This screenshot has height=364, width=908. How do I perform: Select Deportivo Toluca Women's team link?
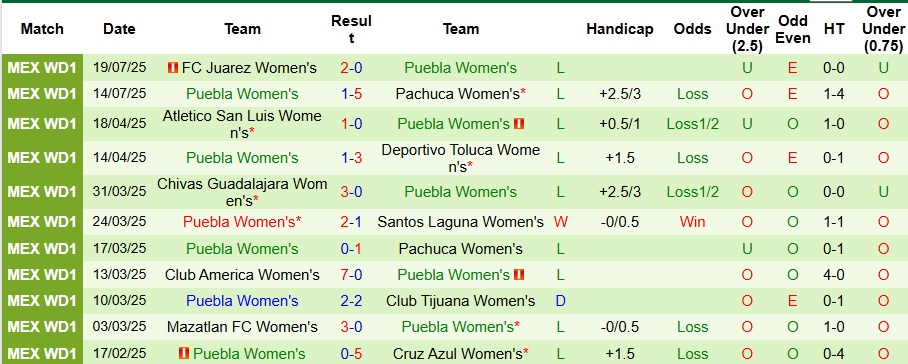[460, 158]
